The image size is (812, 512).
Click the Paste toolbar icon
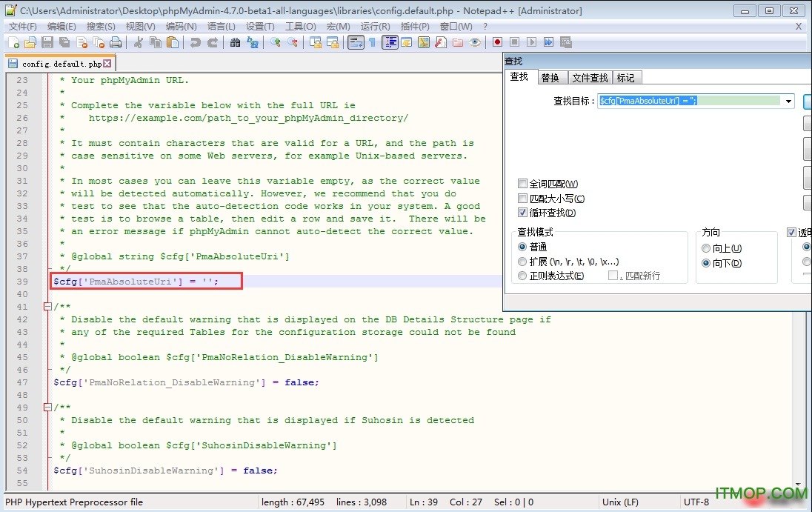173,42
